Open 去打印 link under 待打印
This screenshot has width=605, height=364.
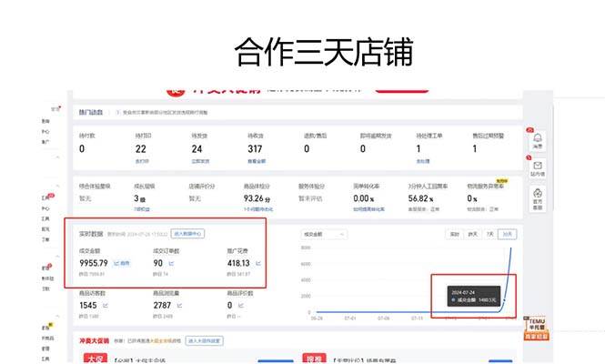pyautogui.click(x=142, y=160)
